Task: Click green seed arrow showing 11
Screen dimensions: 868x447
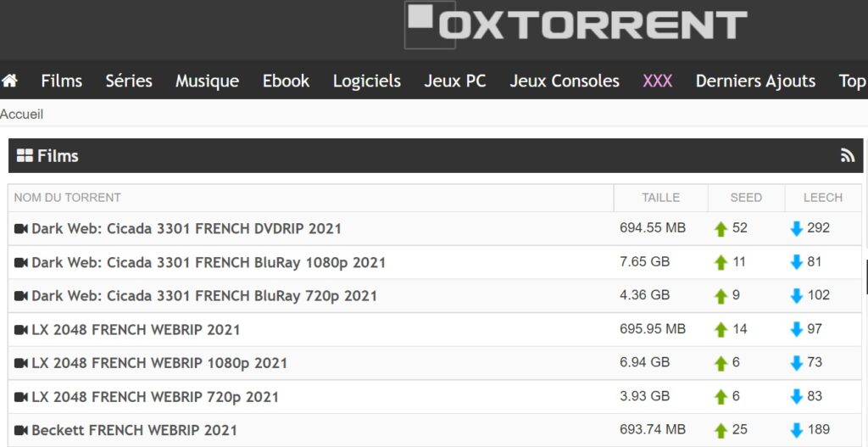Action: pos(721,263)
